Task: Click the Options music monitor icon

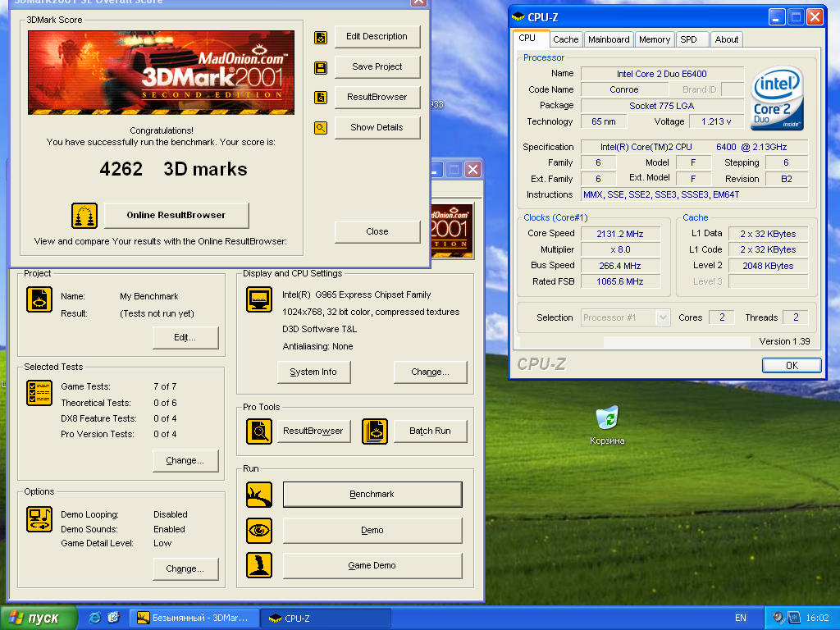Action: 39,519
